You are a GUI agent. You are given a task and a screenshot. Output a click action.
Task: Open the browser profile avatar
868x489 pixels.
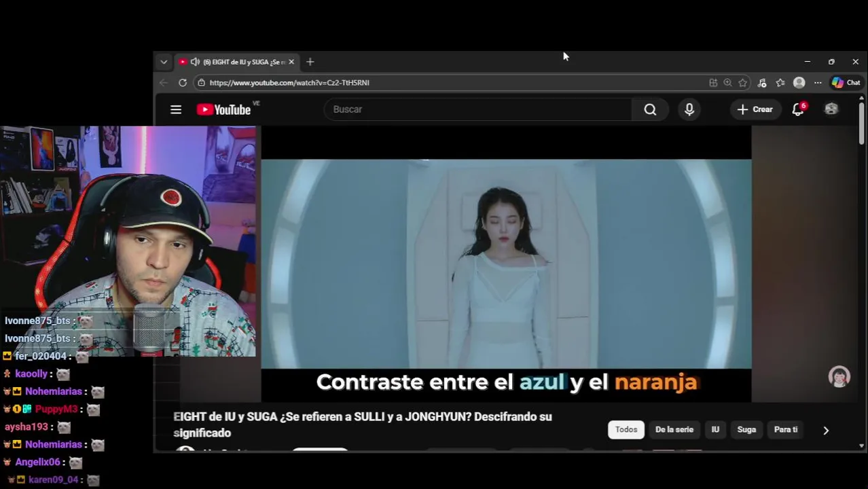tap(799, 83)
